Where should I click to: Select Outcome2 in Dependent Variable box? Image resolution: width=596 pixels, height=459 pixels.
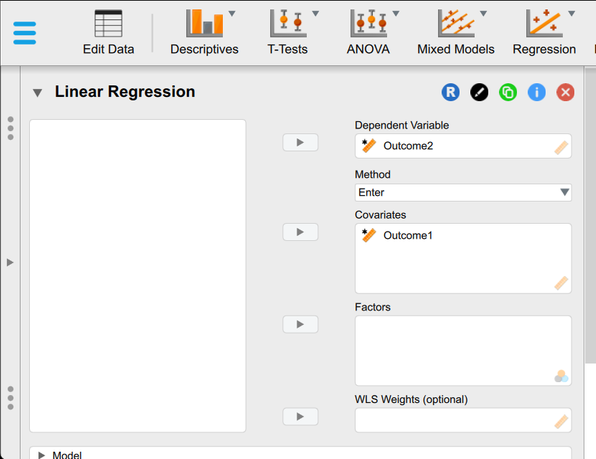[x=408, y=146]
